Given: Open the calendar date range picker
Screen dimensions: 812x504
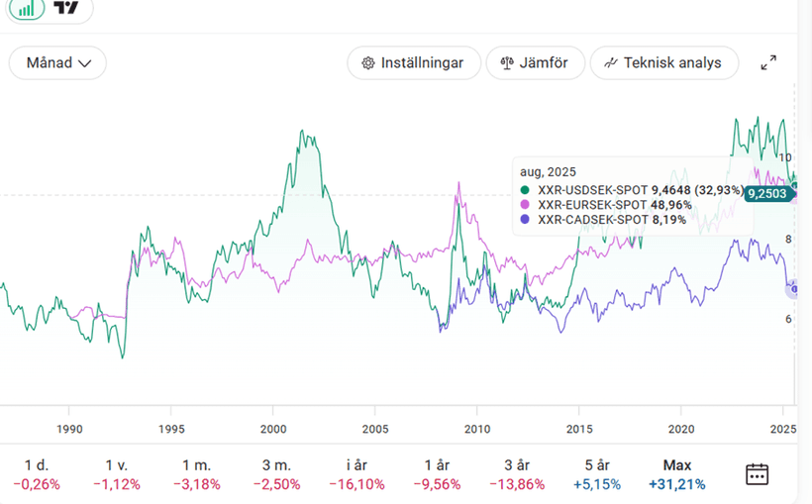Looking at the screenshot, I should pos(757,473).
